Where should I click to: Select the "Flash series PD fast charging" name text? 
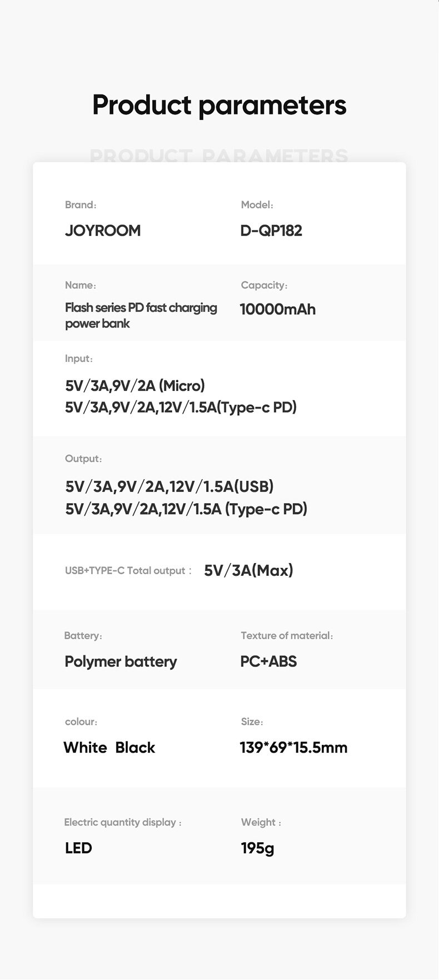point(141,308)
